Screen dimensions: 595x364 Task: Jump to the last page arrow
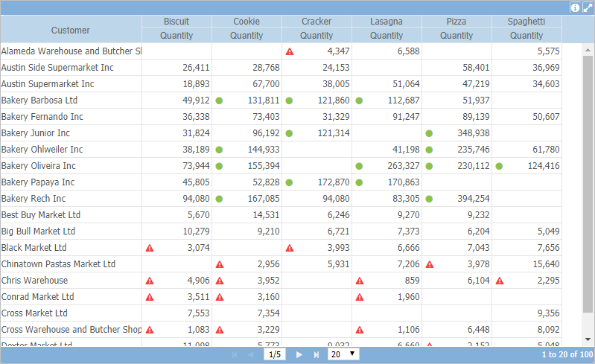(x=316, y=354)
